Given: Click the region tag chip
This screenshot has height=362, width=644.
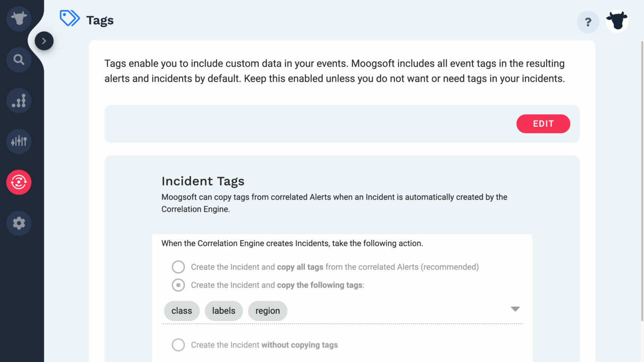Looking at the screenshot, I should [268, 311].
